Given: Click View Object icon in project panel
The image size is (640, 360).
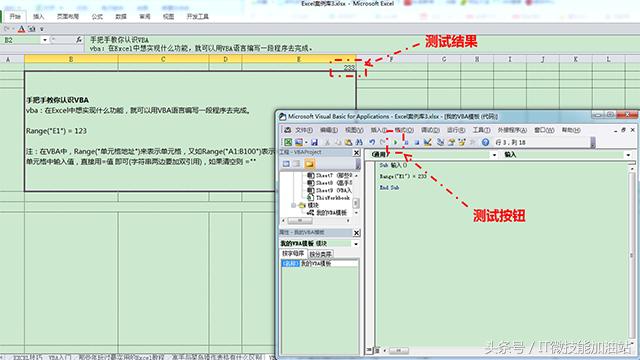Looking at the screenshot, I should tap(296, 164).
